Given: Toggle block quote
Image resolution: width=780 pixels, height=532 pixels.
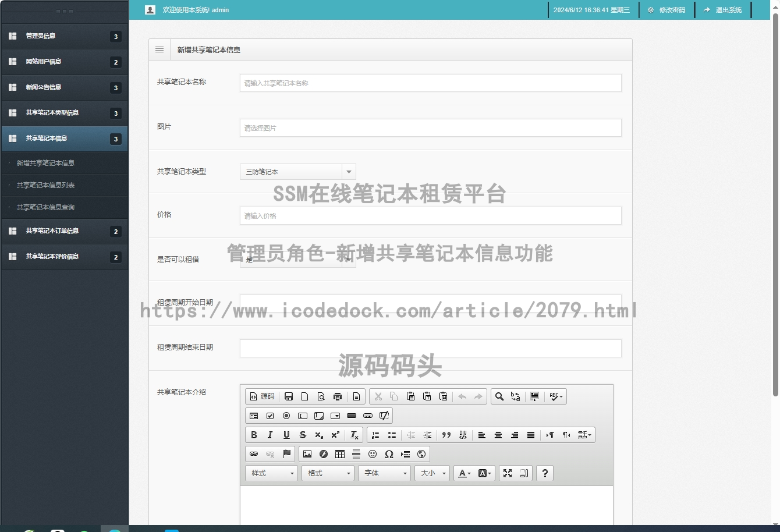Looking at the screenshot, I should point(446,435).
